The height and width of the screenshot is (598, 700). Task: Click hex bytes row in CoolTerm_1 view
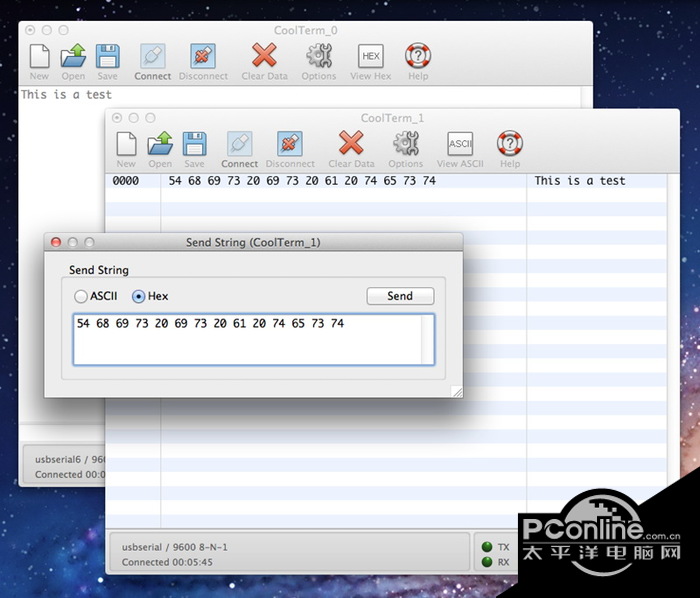[x=302, y=181]
